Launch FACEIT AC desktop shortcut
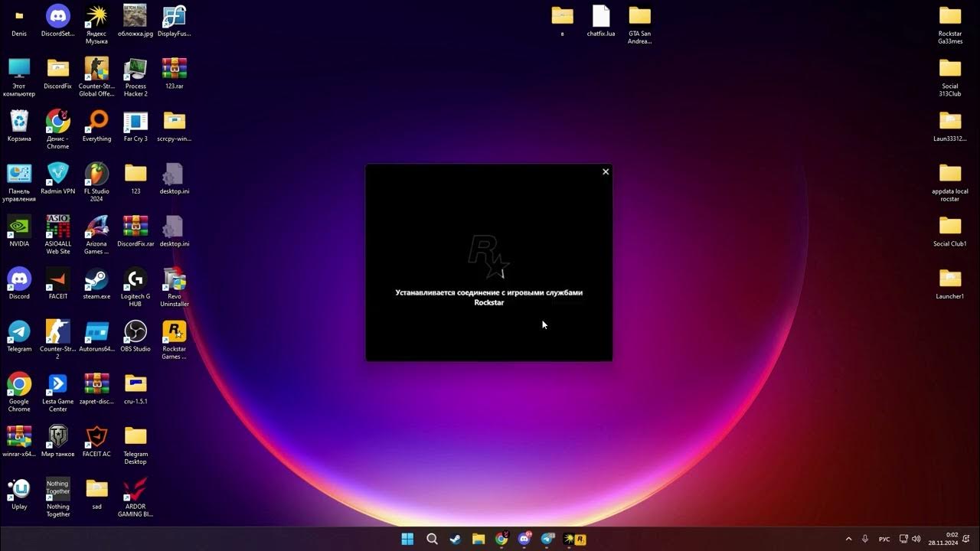Screen dimensions: 980x551 pos(96,441)
